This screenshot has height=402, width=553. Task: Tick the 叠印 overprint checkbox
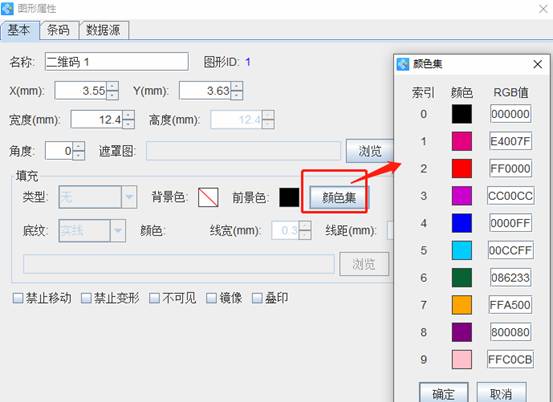tap(257, 298)
